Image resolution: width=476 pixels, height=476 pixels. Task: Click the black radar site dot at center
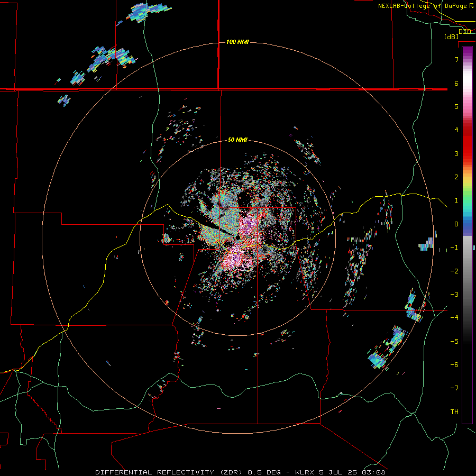pos(237,237)
